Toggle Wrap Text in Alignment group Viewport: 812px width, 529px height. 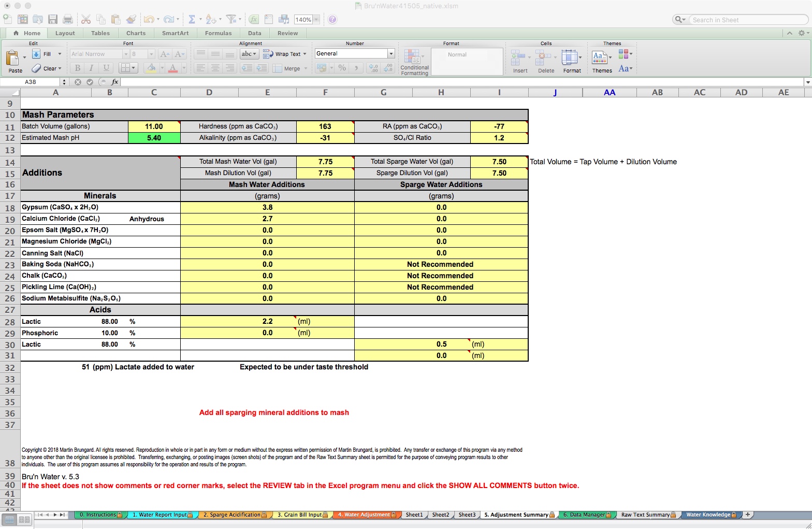tap(284, 54)
